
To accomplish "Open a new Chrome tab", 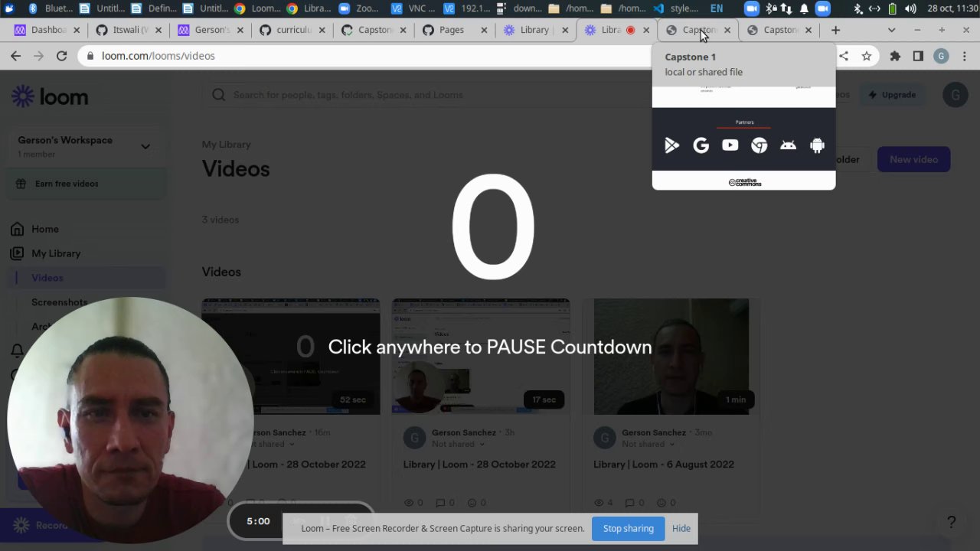I will (835, 30).
